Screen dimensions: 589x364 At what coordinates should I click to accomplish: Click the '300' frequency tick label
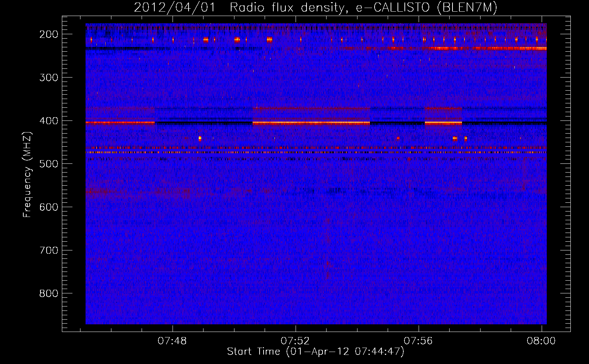(49, 78)
